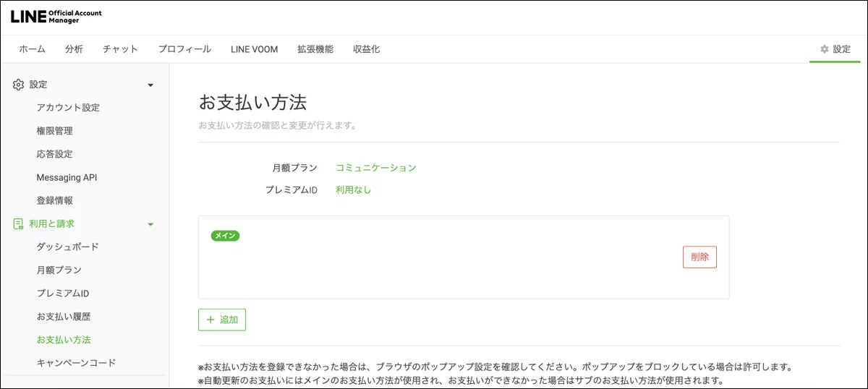This screenshot has width=868, height=389.
Task: Select キャンペーンコード in the sidebar
Action: 76,363
